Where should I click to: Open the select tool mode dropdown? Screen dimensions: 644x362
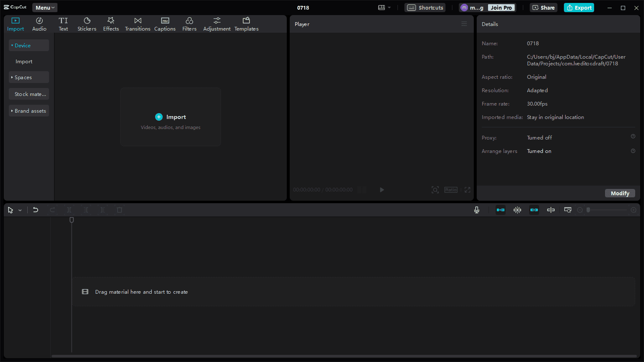tap(20, 210)
